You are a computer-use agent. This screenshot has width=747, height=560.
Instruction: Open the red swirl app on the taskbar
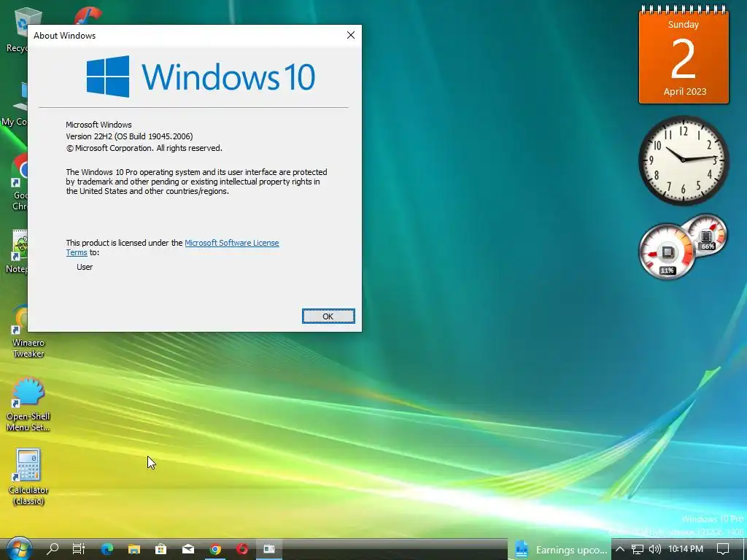242,549
